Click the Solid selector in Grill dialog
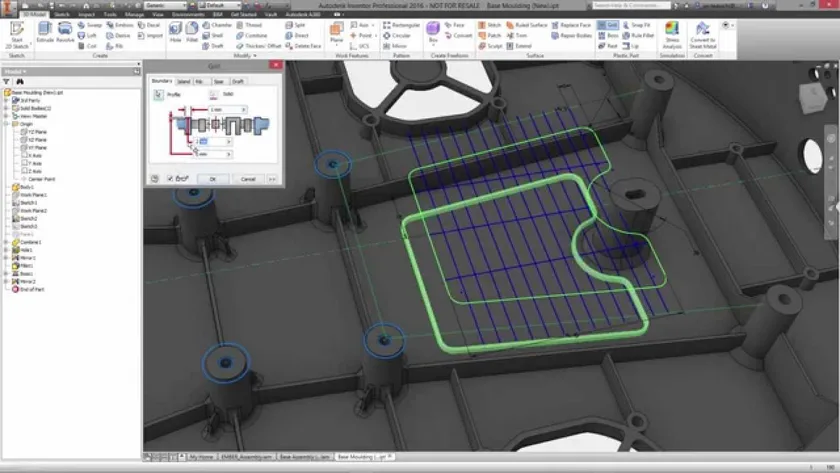Screen dimensions: 840x473 coord(214,95)
